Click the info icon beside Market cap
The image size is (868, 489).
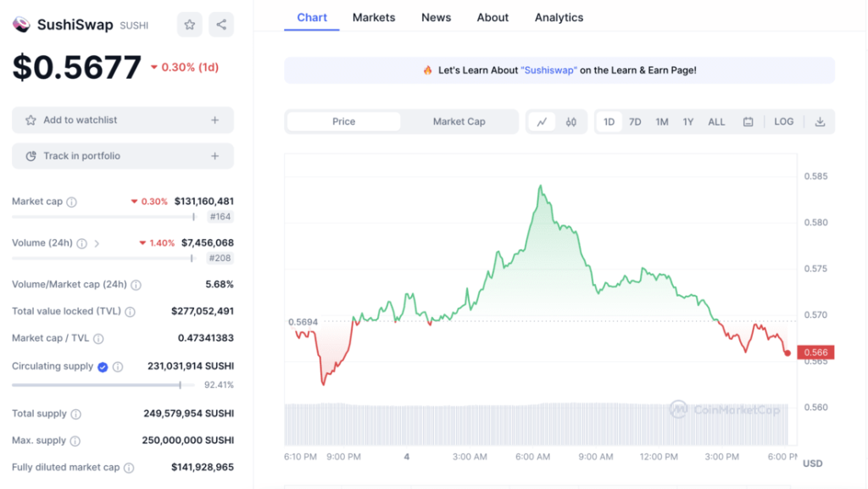pos(70,202)
